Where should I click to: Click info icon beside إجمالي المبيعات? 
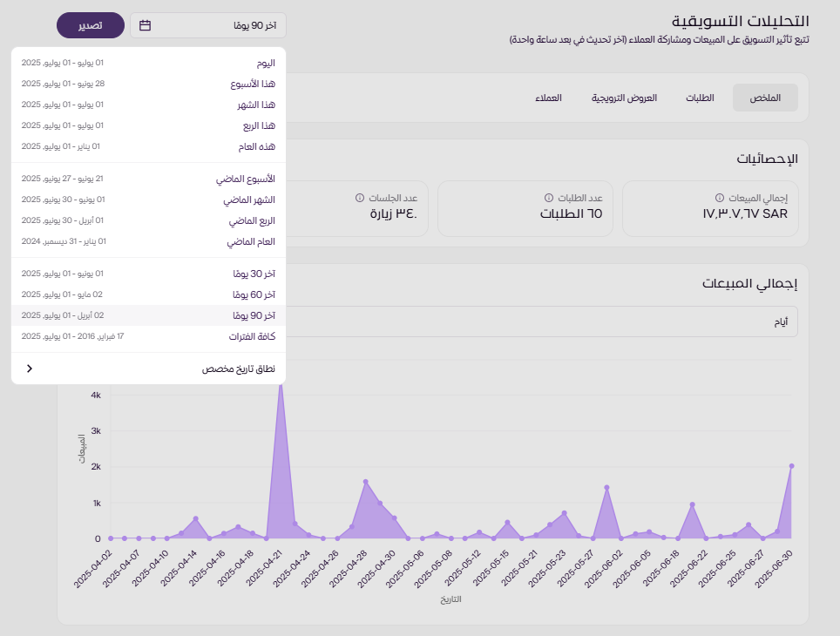coord(719,198)
